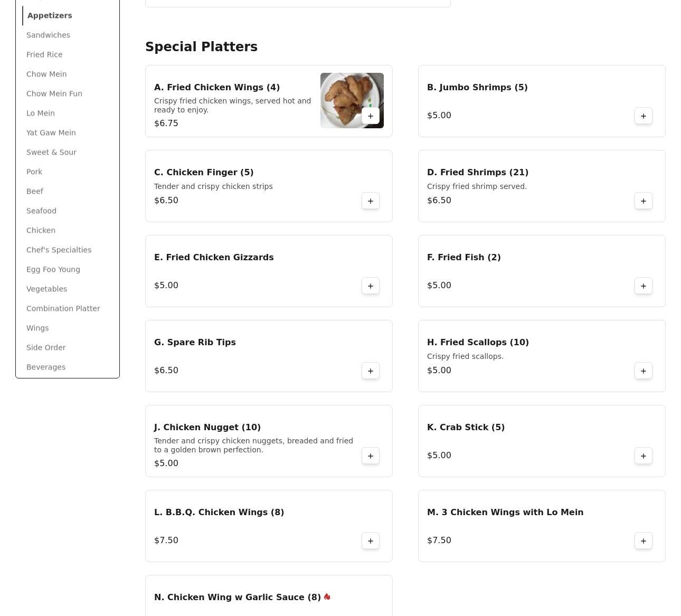Open Combination Platter category

point(63,309)
